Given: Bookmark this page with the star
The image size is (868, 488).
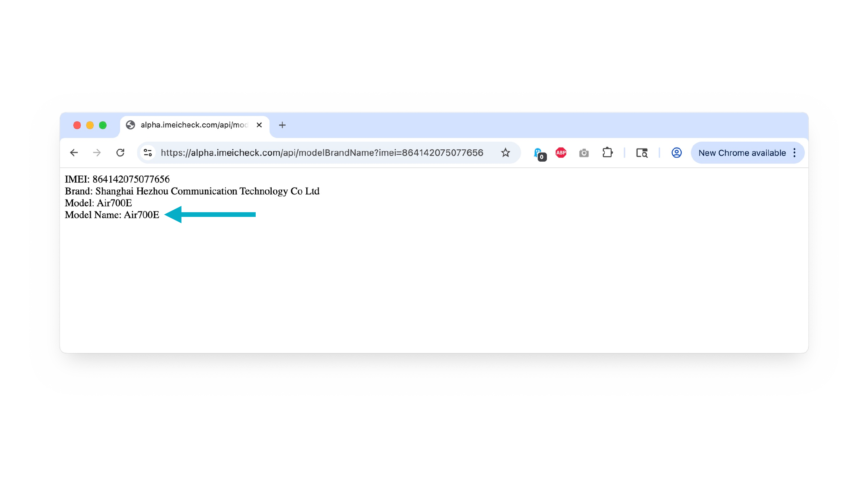Looking at the screenshot, I should coord(505,153).
